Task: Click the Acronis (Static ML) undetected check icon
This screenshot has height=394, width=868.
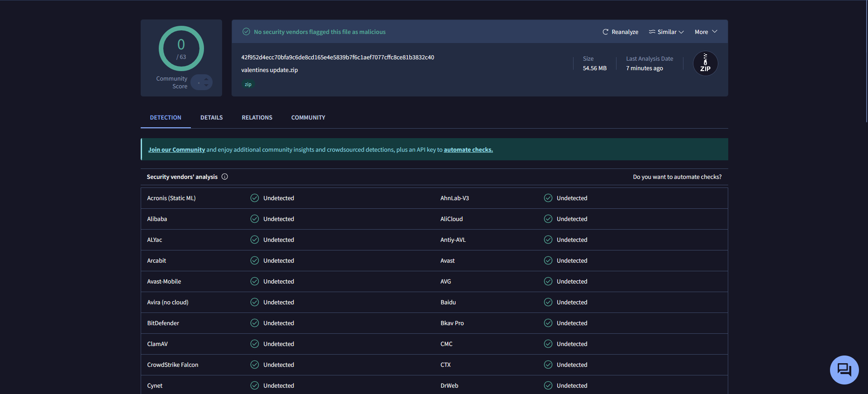Action: tap(255, 198)
